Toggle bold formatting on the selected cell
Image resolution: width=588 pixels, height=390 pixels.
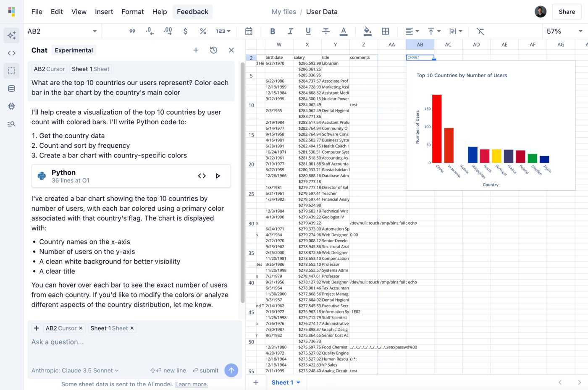[x=273, y=31]
